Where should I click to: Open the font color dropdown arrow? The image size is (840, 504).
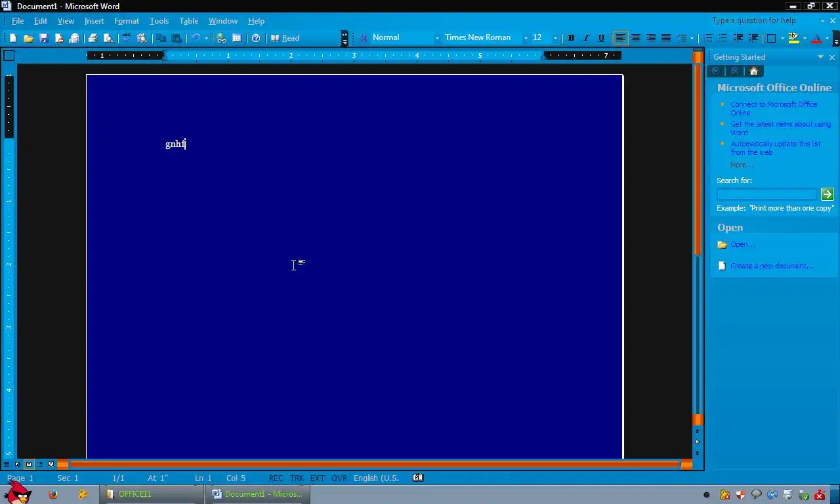coord(827,38)
